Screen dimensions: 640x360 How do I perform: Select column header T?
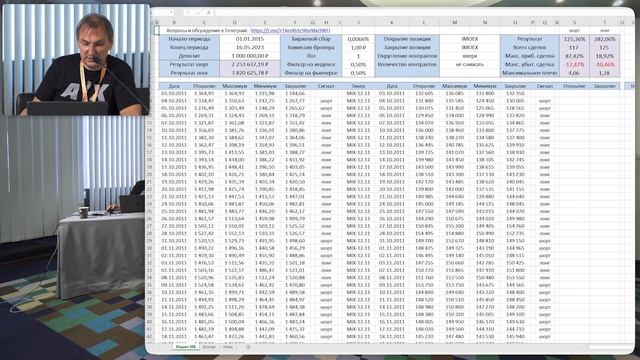coord(604,22)
